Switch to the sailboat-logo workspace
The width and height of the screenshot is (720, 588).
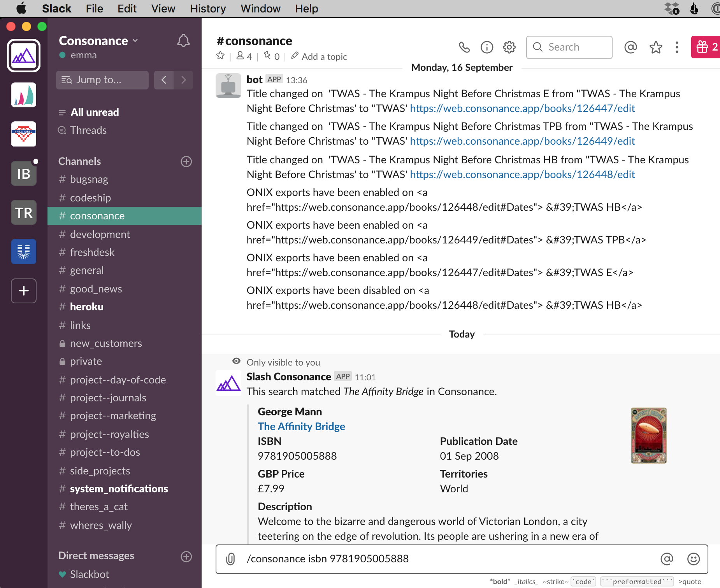point(24,95)
